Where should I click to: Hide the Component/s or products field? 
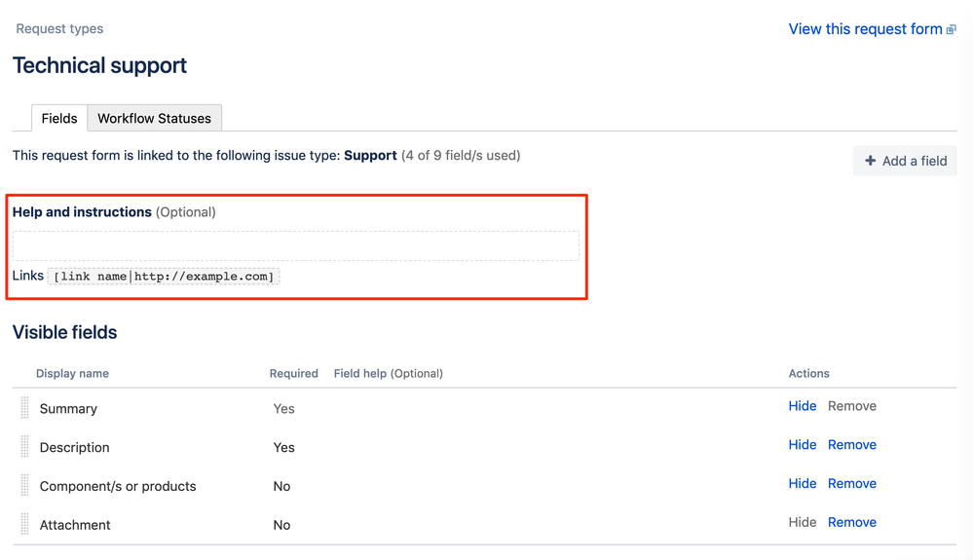pos(803,483)
